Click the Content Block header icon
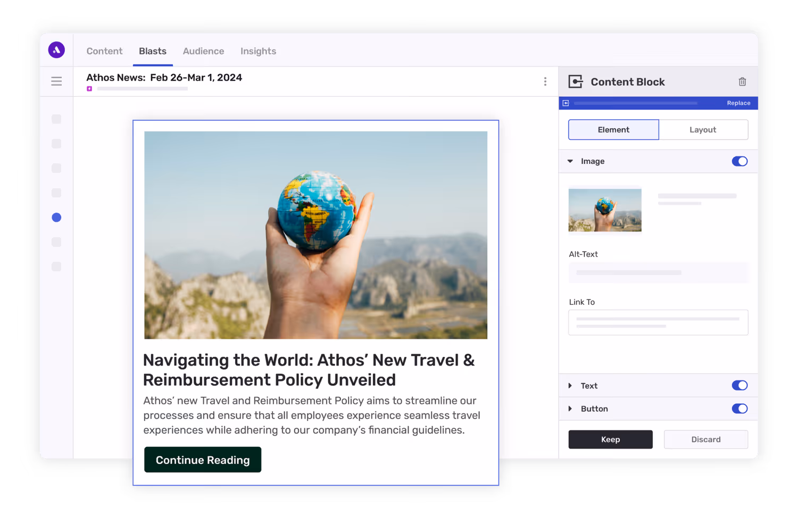This screenshot has height=532, width=798. pyautogui.click(x=576, y=81)
